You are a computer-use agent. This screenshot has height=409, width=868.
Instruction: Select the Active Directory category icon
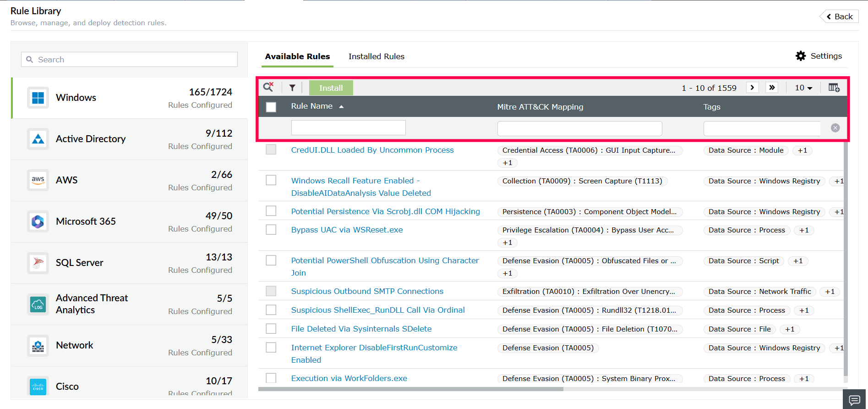[x=38, y=139]
